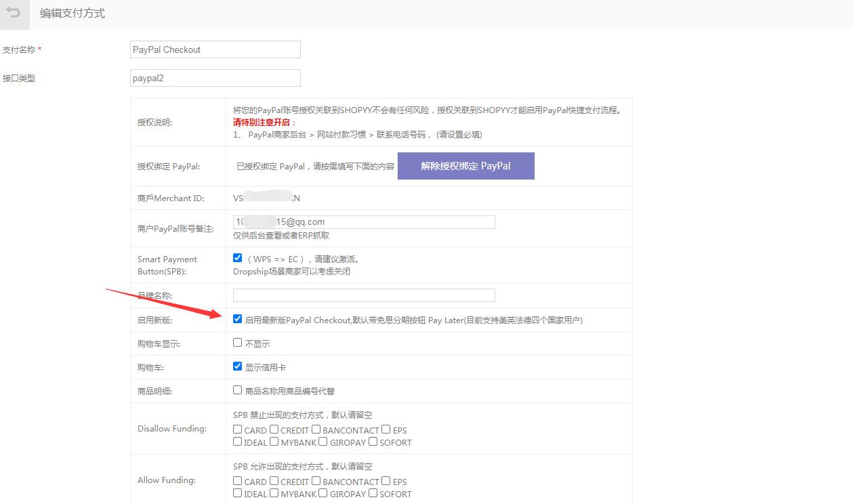Check CREDIT under Disallow Funding
The height and width of the screenshot is (504, 853).
(x=274, y=429)
